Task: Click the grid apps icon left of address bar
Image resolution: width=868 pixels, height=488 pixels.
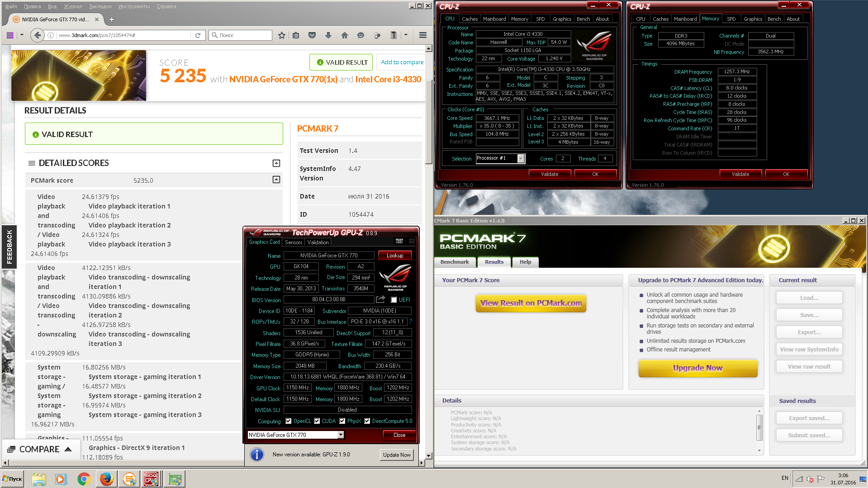Action: [x=10, y=35]
